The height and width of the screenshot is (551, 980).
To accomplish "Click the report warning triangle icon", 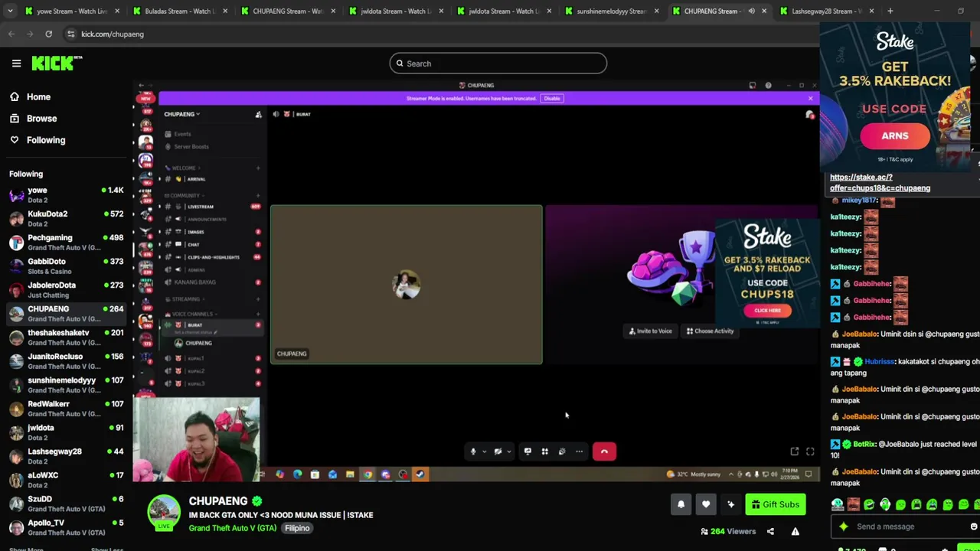I will click(x=795, y=531).
